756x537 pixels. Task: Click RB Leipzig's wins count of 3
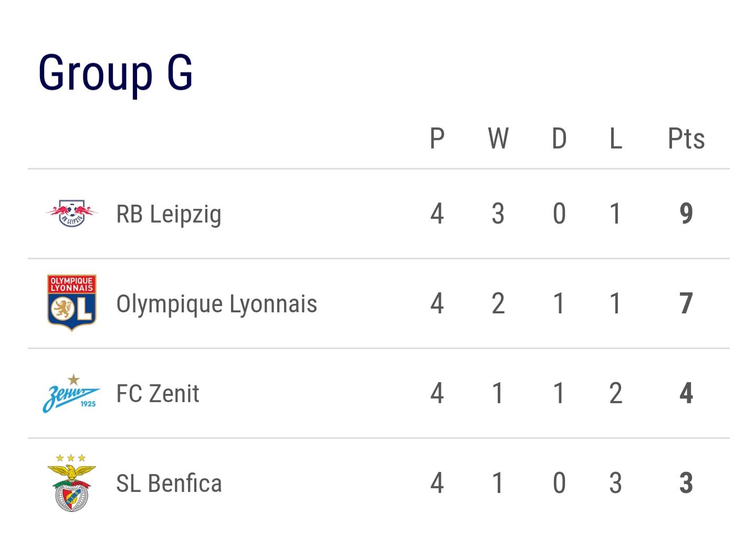tap(498, 214)
